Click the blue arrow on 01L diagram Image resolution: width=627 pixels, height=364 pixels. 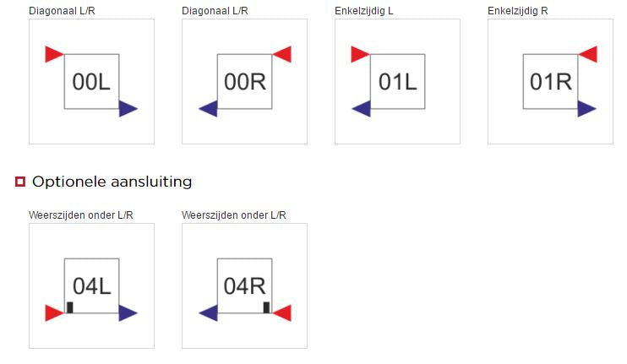click(361, 109)
